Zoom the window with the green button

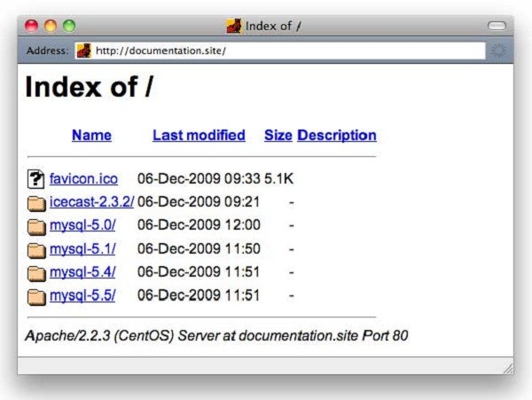(69, 26)
